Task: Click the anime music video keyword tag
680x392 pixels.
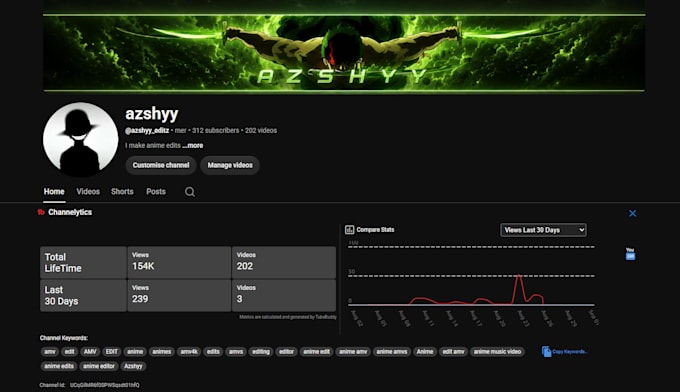Action: pos(497,352)
